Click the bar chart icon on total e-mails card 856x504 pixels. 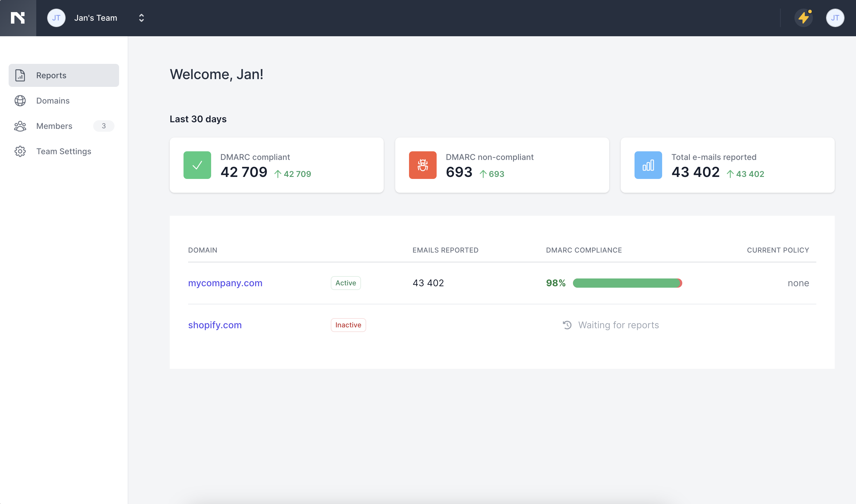pos(648,165)
